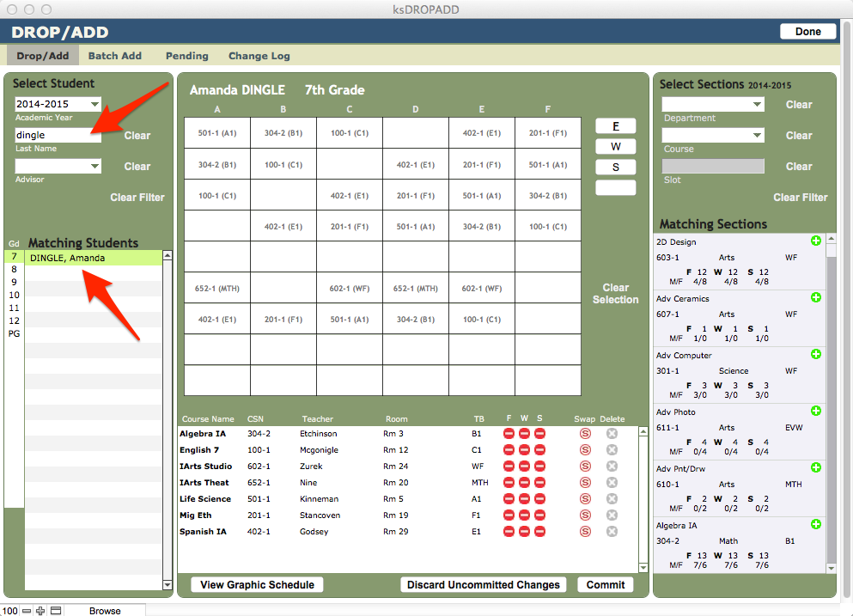Click Swap icon for Life Science row
The width and height of the screenshot is (853, 616).
585,499
